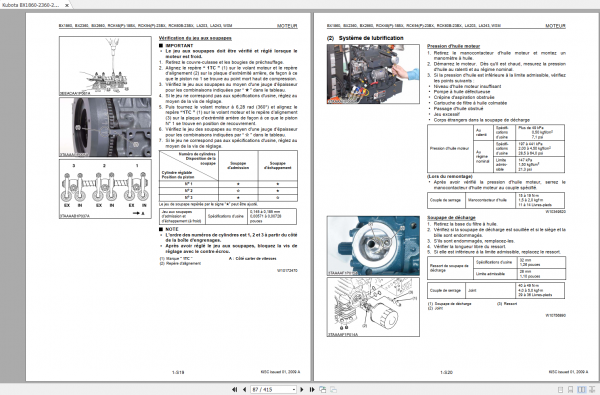Viewport: 600px width, 395px height.
Task: Click the heading 'Soupape de décharge'
Action: [451, 218]
